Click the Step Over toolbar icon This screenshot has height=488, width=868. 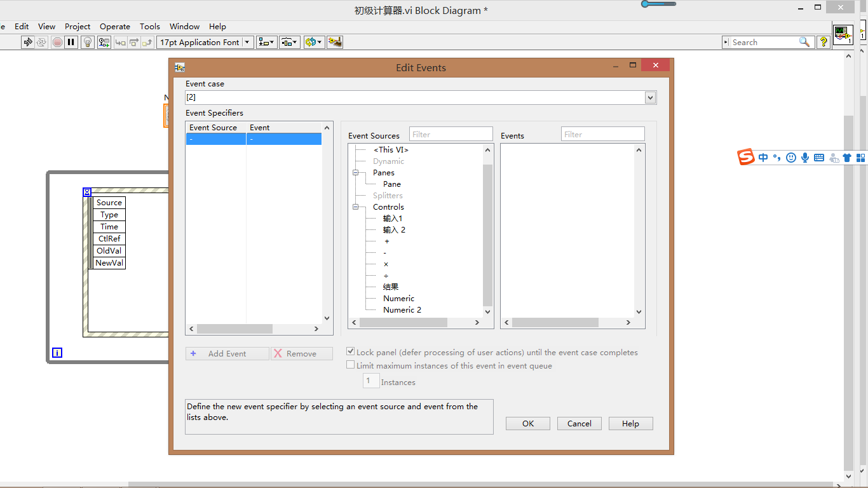tap(134, 42)
